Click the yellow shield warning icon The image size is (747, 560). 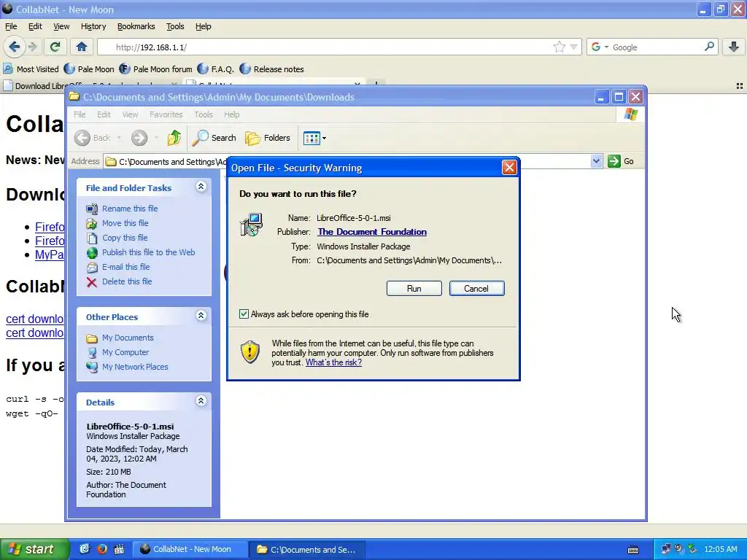click(250, 352)
